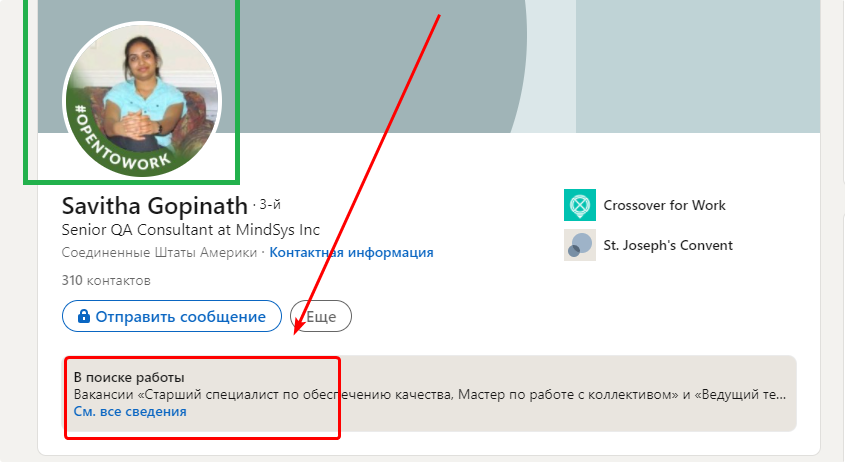Click the "Соединенные Штаты Америки" location text
The image size is (845, 462).
pyautogui.click(x=159, y=252)
